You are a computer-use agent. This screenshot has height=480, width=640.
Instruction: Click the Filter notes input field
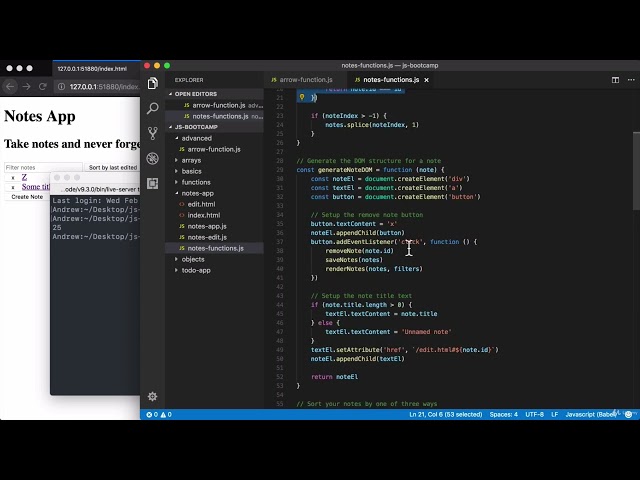pos(43,167)
